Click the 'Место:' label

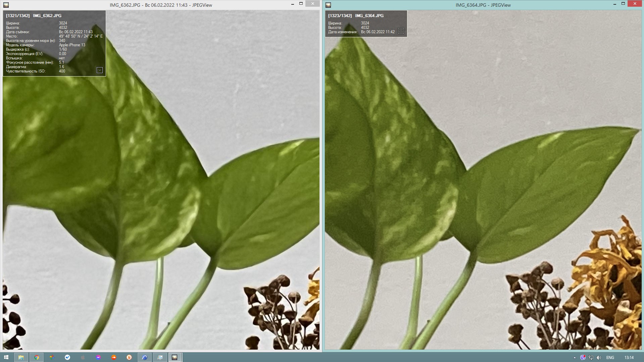12,36
